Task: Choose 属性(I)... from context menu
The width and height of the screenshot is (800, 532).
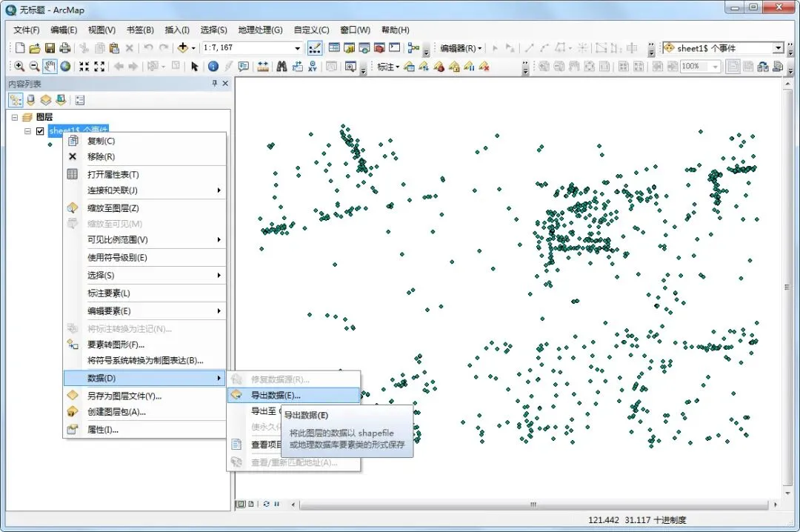Action: (x=144, y=430)
